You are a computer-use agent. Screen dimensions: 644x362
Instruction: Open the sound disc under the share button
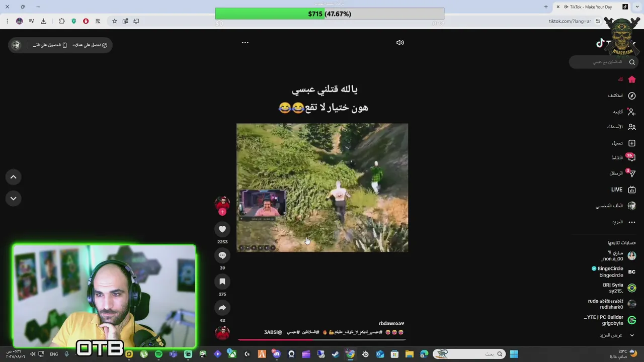(222, 332)
